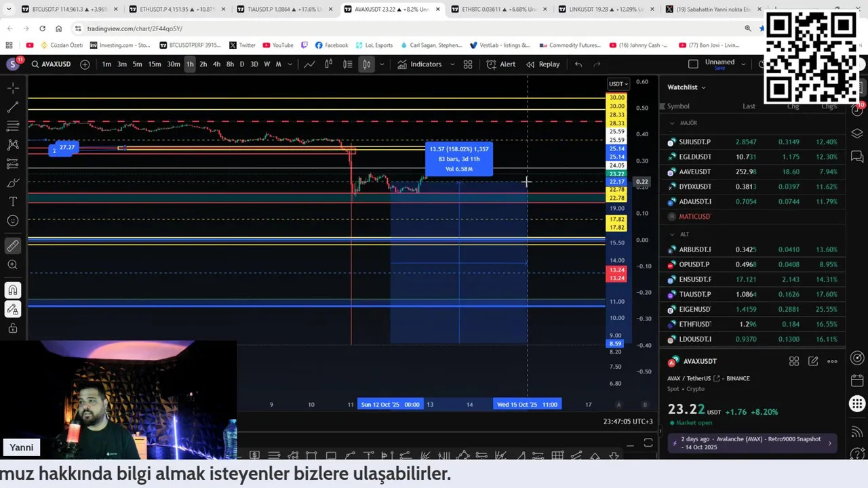868x488 pixels.
Task: Open the Fibonacci retracement tools
Action: tap(12, 126)
